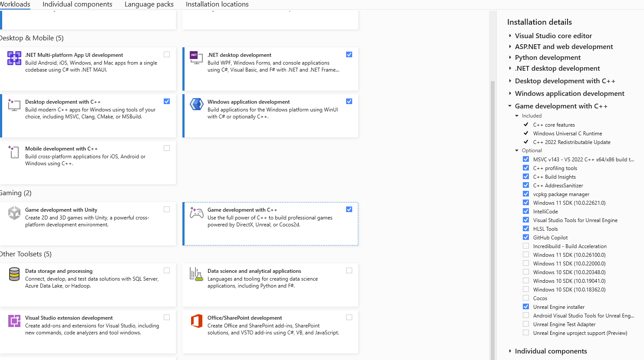644x360 pixels.
Task: Expand Visual Studio core editor details
Action: [510, 36]
